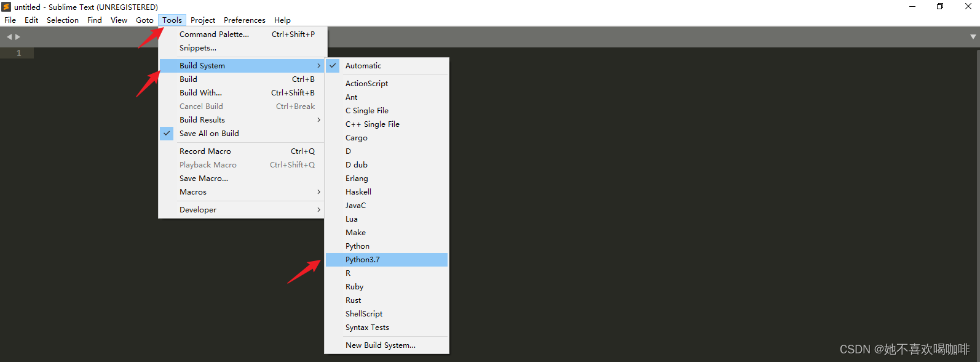The image size is (980, 362).
Task: Click the Sublime Text app icon in title bar
Action: tap(6, 7)
